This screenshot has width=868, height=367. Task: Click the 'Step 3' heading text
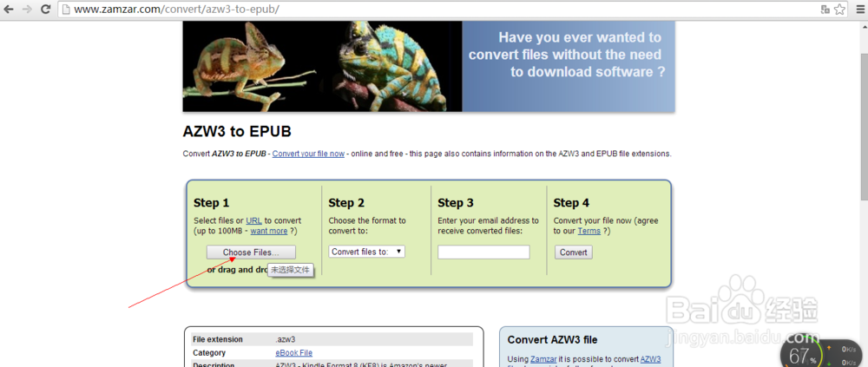point(456,203)
